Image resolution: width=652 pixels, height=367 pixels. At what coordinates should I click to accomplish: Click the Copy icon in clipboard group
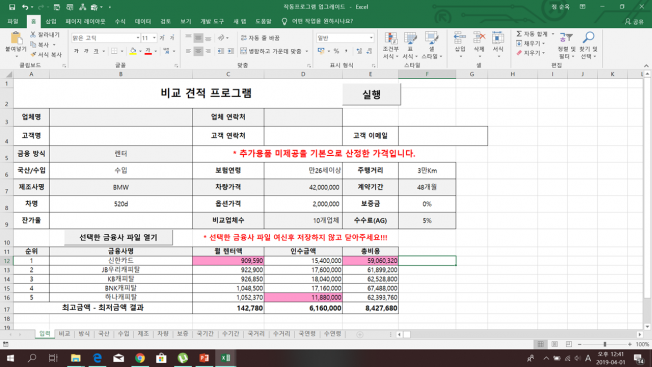click(x=33, y=44)
